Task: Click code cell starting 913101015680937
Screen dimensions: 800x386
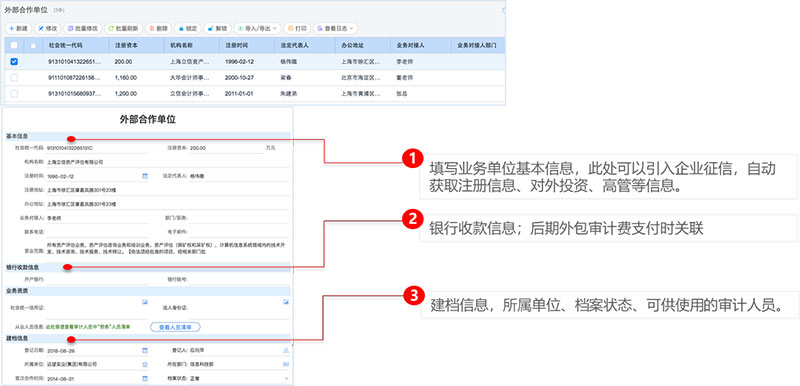Action: click(x=74, y=94)
